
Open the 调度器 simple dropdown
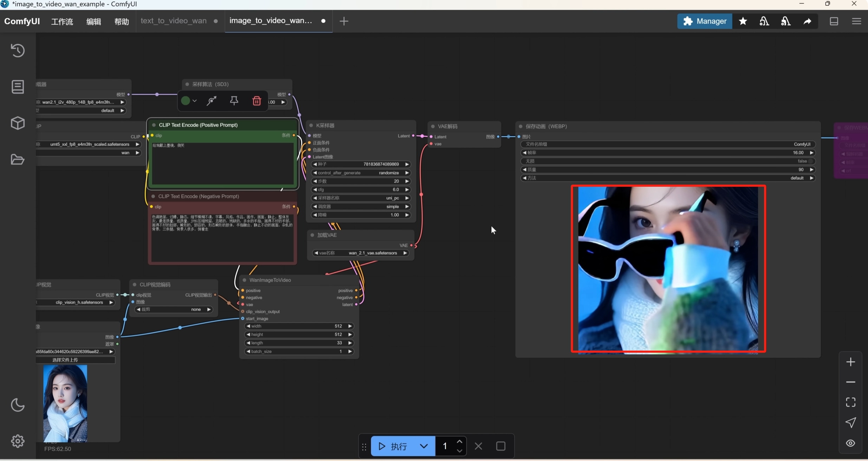click(361, 206)
